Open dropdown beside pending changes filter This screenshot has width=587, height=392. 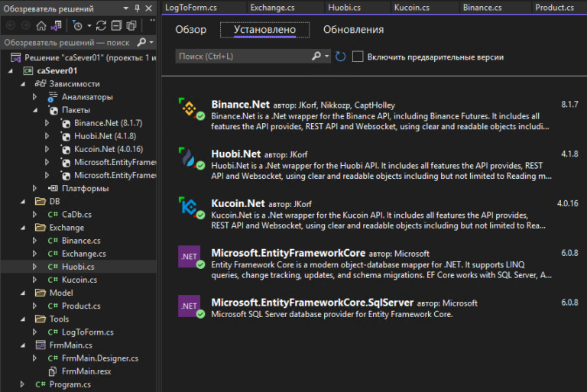(x=89, y=25)
